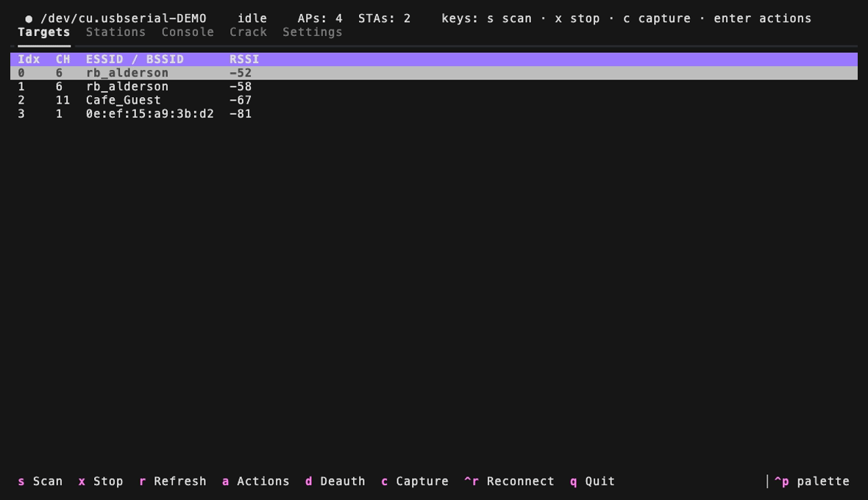Screen dimensions: 868x500
Task: Open the Console tab
Action: point(188,32)
